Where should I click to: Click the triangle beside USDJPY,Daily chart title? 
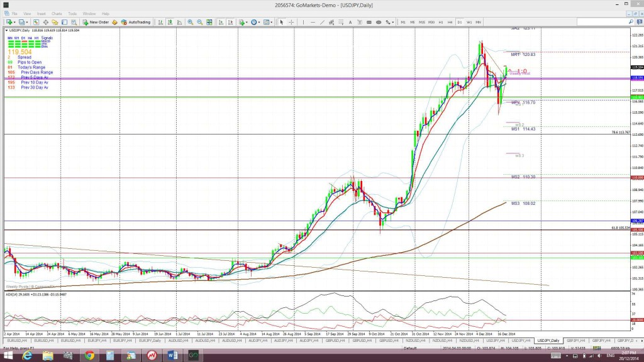[x=6, y=30]
